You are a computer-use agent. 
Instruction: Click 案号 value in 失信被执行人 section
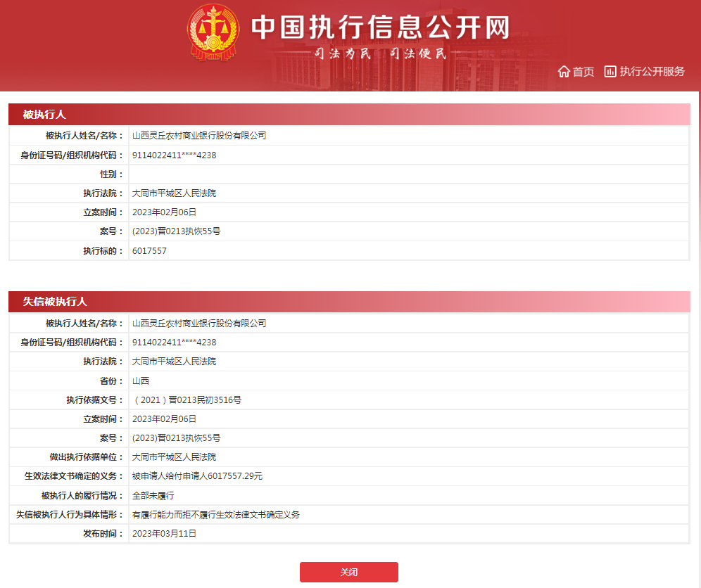click(x=176, y=438)
